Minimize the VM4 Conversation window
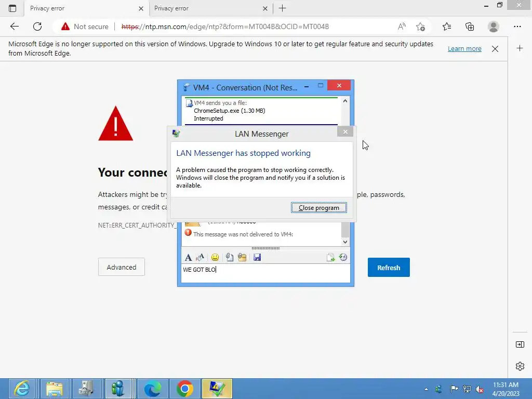The image size is (532, 399). pos(307,86)
